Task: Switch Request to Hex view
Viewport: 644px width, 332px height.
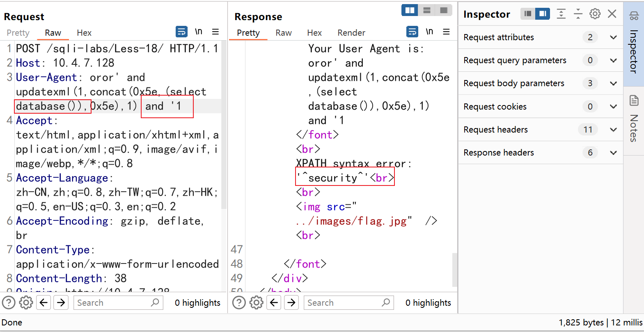Action: pyautogui.click(x=84, y=33)
